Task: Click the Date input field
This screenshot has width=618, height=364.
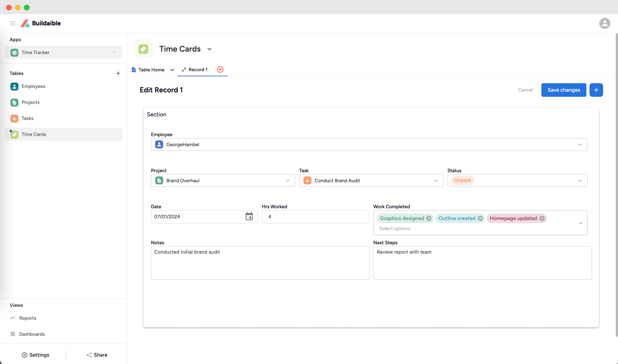Action: pyautogui.click(x=204, y=216)
